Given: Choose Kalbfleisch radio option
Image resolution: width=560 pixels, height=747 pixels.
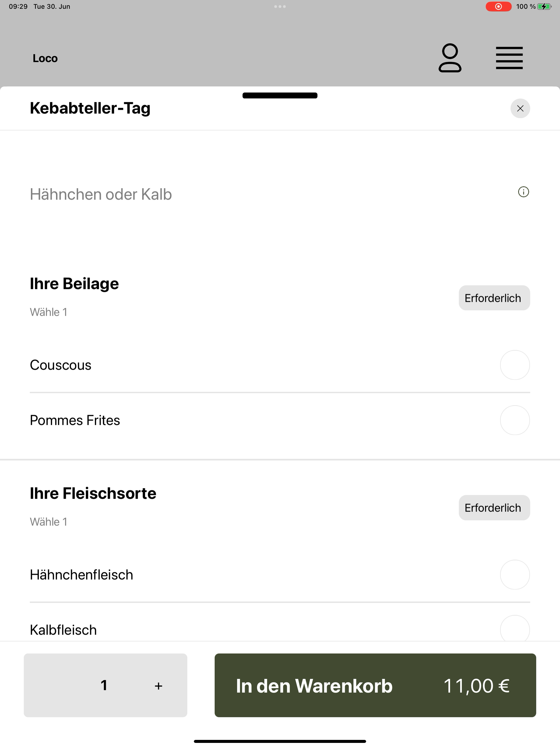Looking at the screenshot, I should [515, 629].
